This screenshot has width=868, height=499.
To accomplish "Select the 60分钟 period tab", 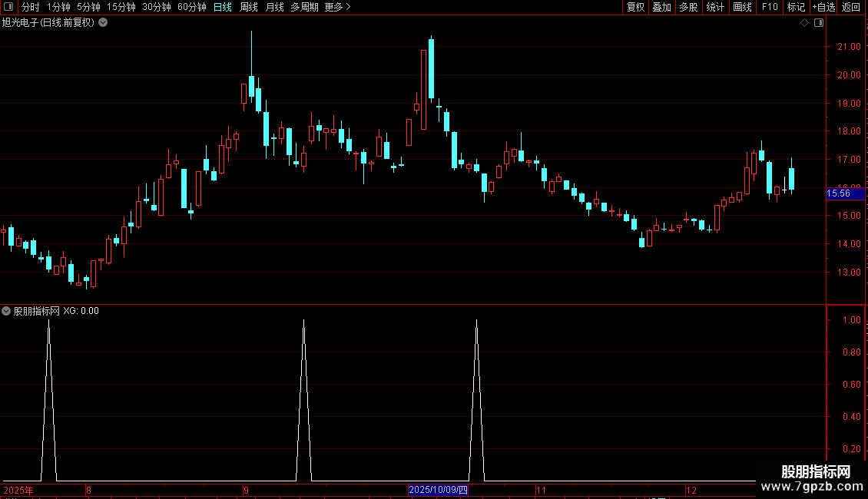I will 191,7.
